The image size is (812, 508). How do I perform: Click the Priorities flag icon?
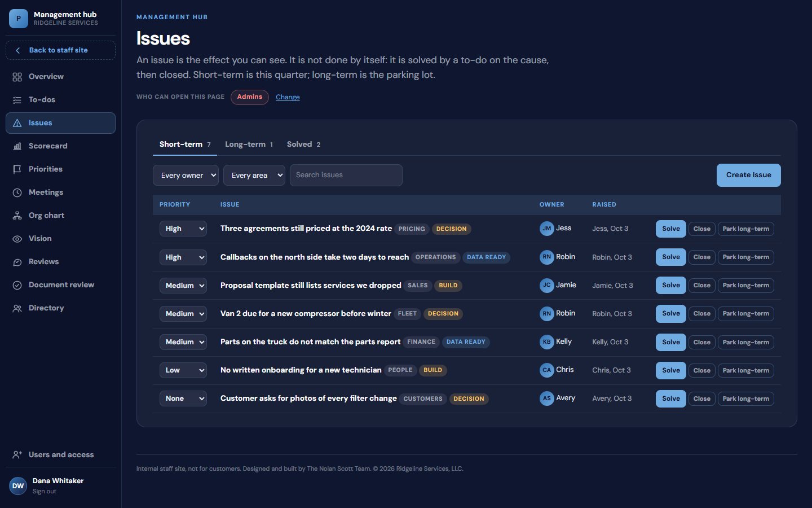point(17,169)
